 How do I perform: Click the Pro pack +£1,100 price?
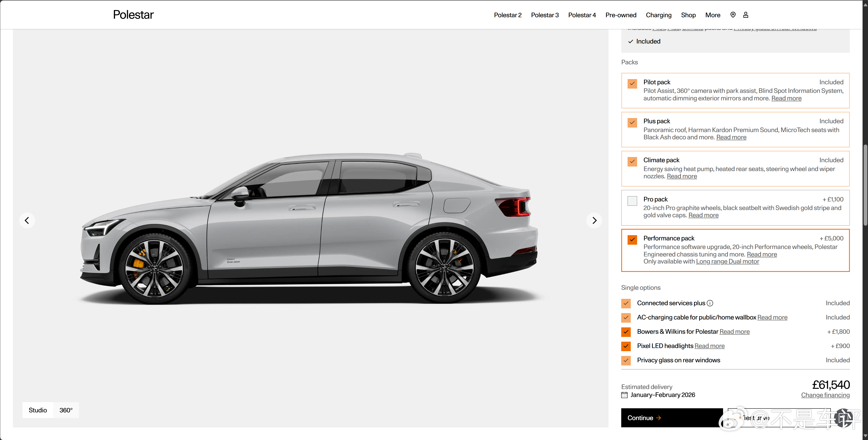point(833,199)
